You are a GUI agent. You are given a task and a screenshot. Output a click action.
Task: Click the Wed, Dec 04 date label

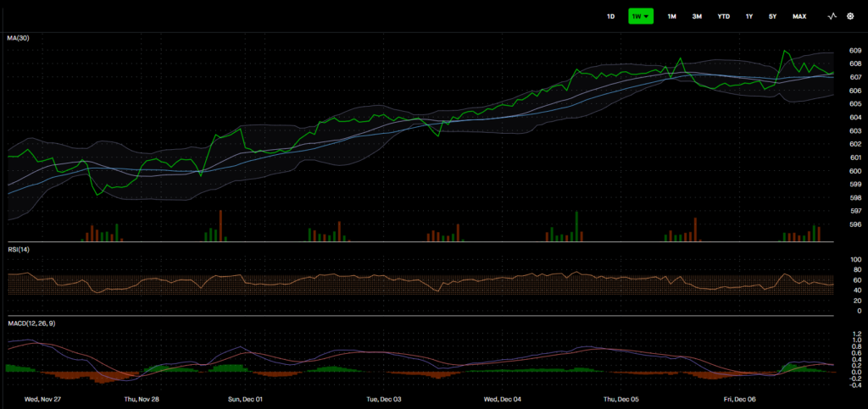click(502, 399)
